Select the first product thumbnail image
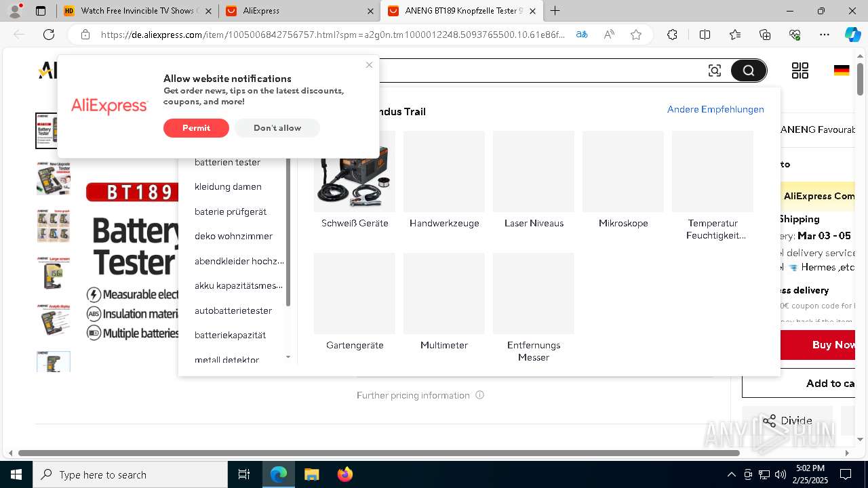 click(53, 131)
